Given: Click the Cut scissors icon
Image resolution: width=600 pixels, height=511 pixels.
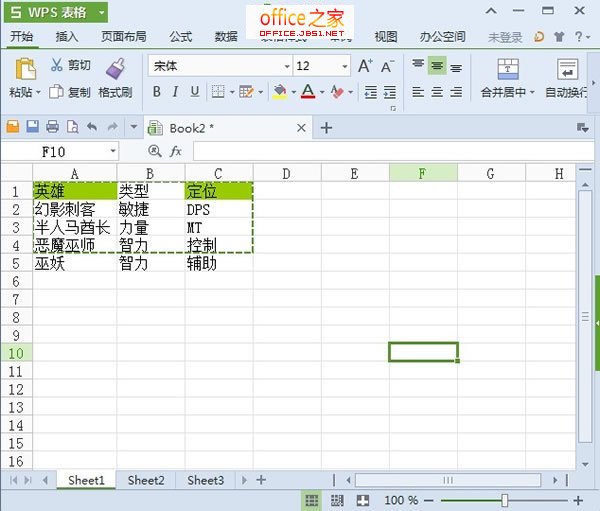Looking at the screenshot, I should coord(57,66).
